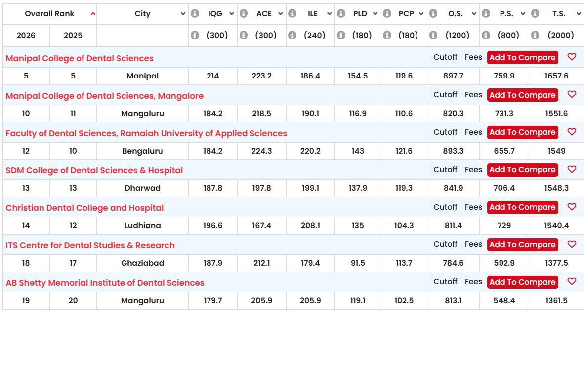Expand the ILE column dropdown arrow

click(329, 14)
